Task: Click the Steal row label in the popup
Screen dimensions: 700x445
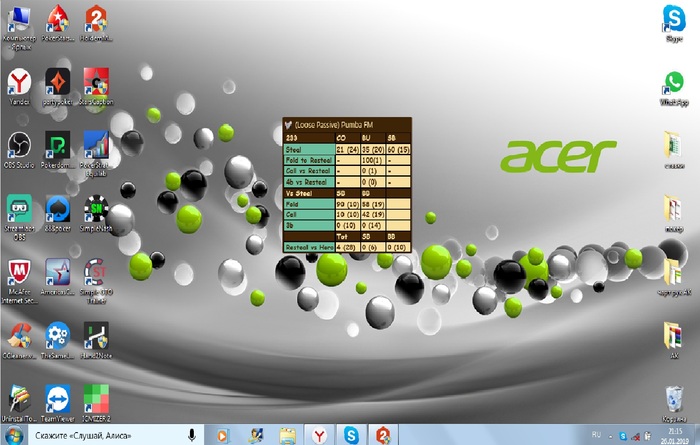Action: click(x=309, y=150)
